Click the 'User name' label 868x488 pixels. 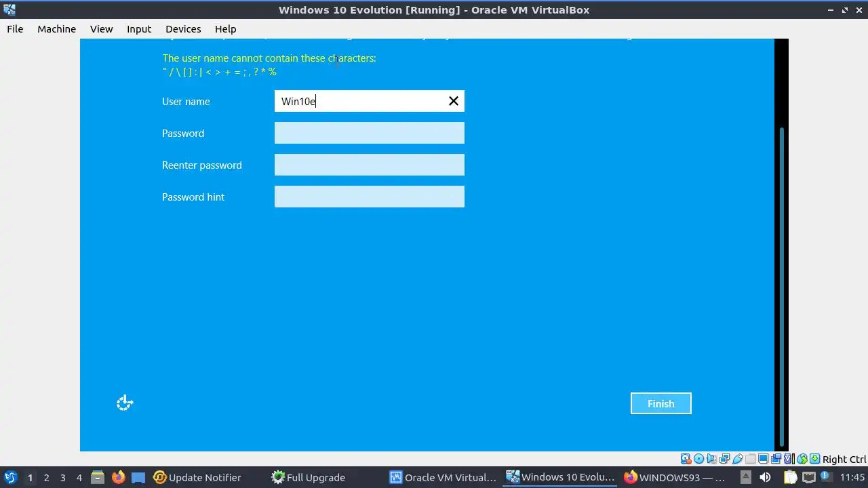(x=186, y=102)
